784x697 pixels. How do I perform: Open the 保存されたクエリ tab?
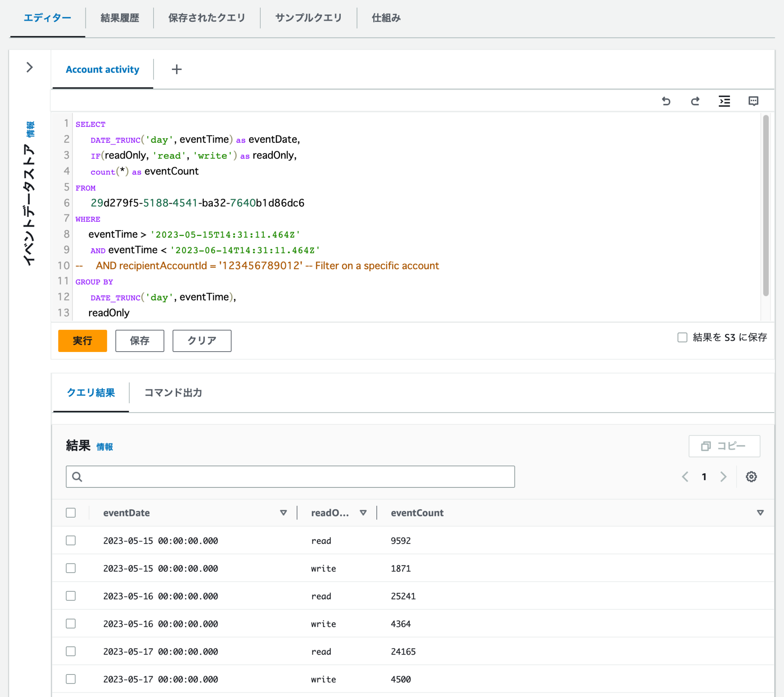[x=207, y=18]
